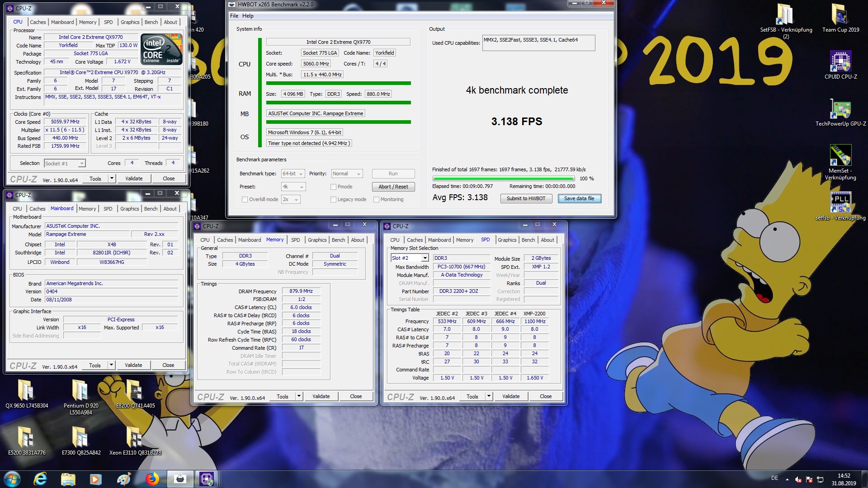Image resolution: width=868 pixels, height=488 pixels.
Task: Open Team Cup 2019 desktop folder
Action: 840,18
